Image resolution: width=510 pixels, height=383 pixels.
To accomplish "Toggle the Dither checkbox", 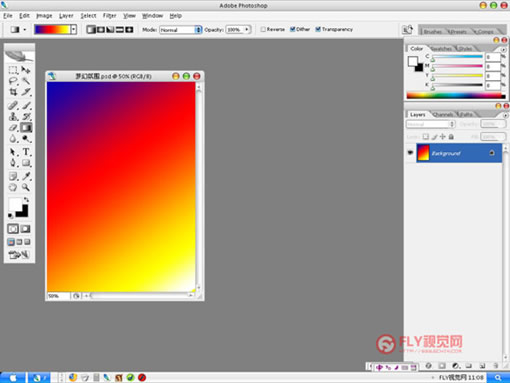I will pos(293,29).
